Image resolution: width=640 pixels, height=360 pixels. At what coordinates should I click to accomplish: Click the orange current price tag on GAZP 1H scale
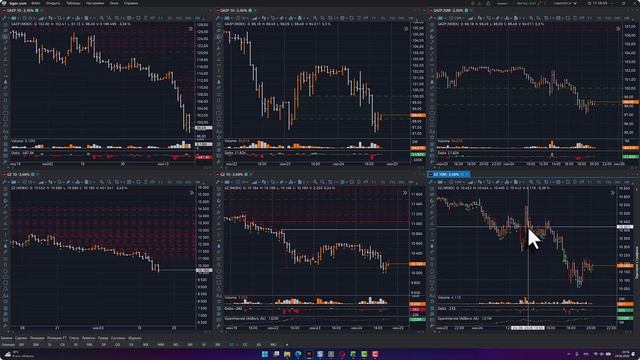418,116
